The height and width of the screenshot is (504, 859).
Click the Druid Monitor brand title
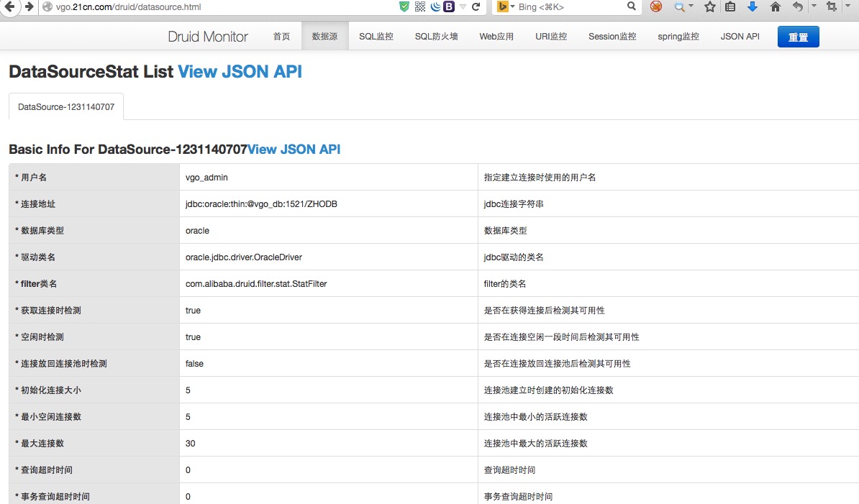208,37
